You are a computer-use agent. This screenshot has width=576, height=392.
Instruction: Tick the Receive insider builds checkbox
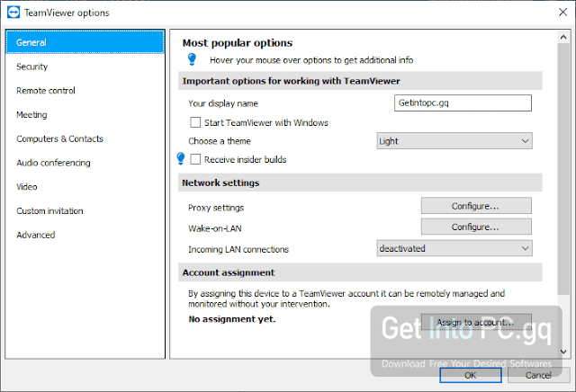click(195, 159)
